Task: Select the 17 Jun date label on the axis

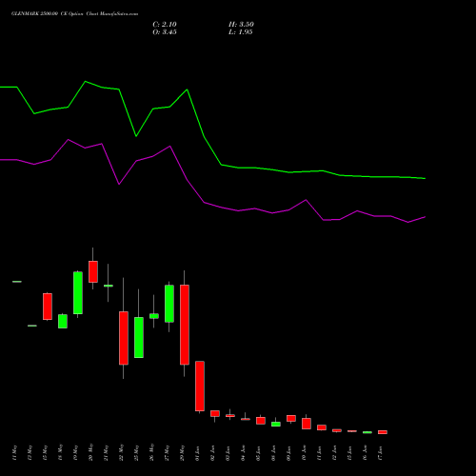Action: click(x=380, y=453)
